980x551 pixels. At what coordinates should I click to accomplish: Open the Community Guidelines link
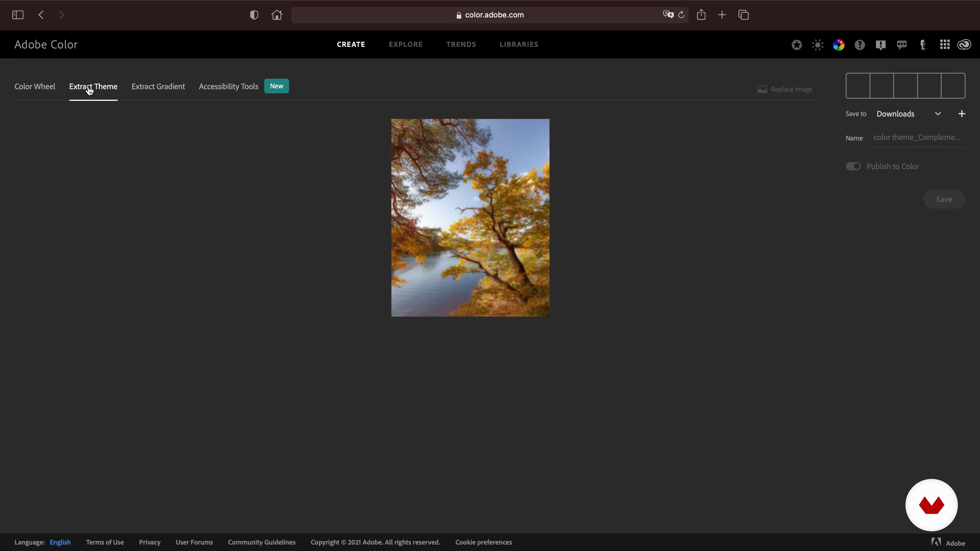point(262,542)
